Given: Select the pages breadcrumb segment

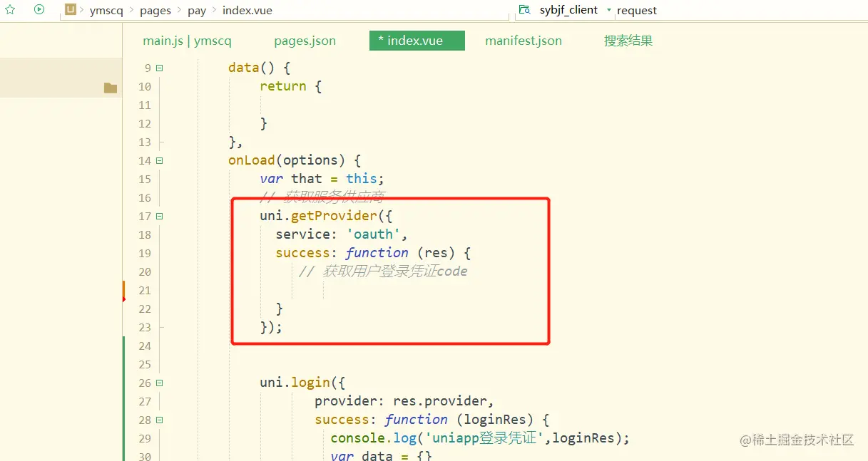Looking at the screenshot, I should [x=155, y=11].
